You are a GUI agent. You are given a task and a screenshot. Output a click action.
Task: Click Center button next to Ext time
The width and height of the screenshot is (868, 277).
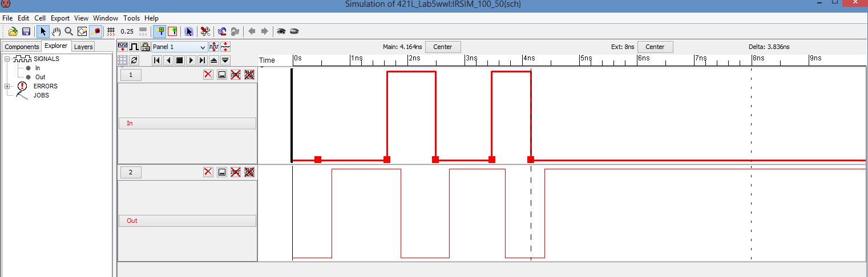[655, 47]
